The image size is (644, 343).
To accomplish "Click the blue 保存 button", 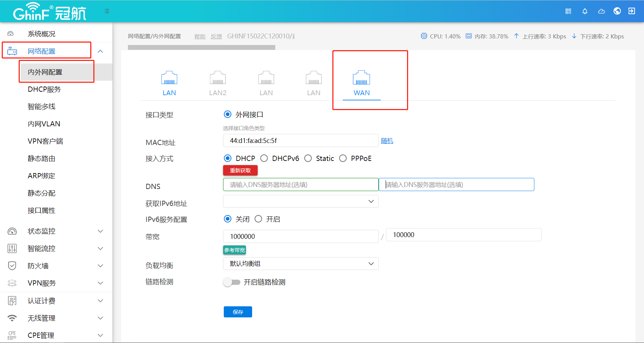I will coord(238,312).
